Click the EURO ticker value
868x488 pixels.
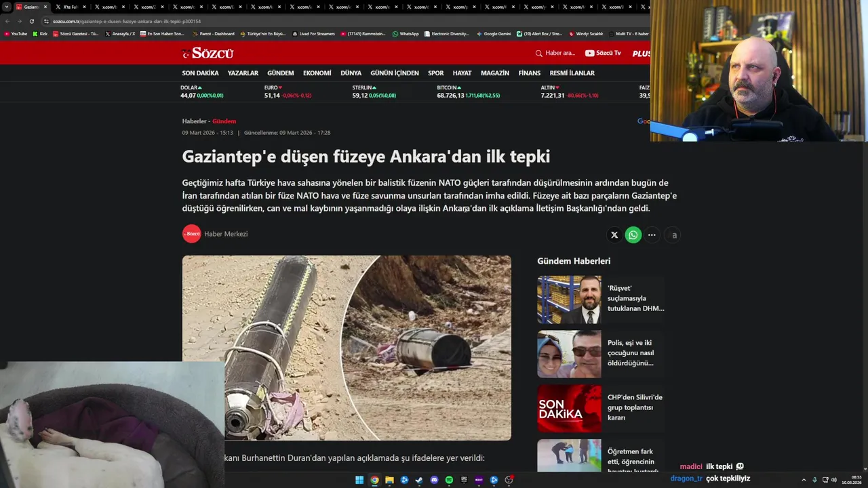point(272,96)
